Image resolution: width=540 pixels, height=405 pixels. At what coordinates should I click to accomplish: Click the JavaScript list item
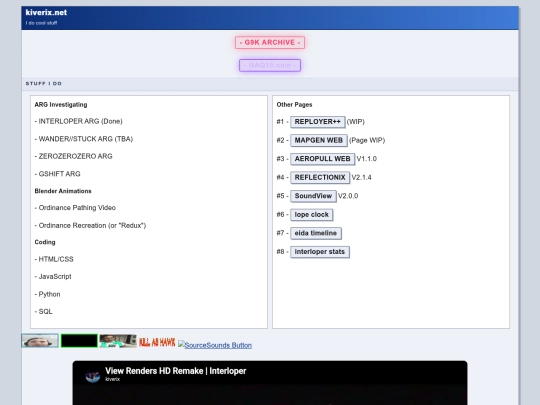pyautogui.click(x=53, y=277)
